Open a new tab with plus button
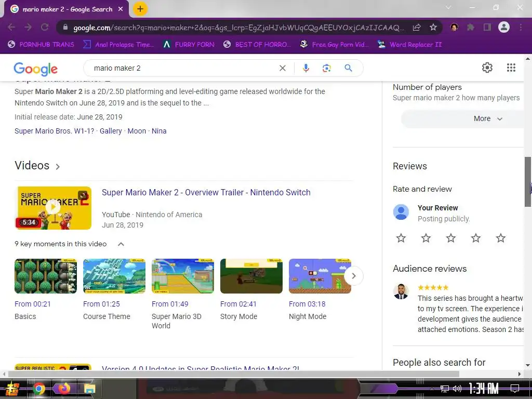 pos(140,9)
